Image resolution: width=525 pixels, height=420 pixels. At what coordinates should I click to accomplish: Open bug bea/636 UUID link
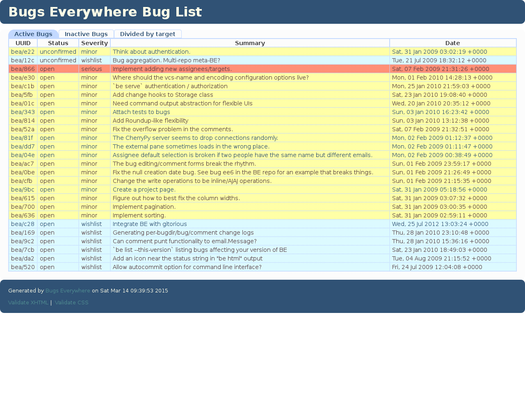click(x=23, y=215)
